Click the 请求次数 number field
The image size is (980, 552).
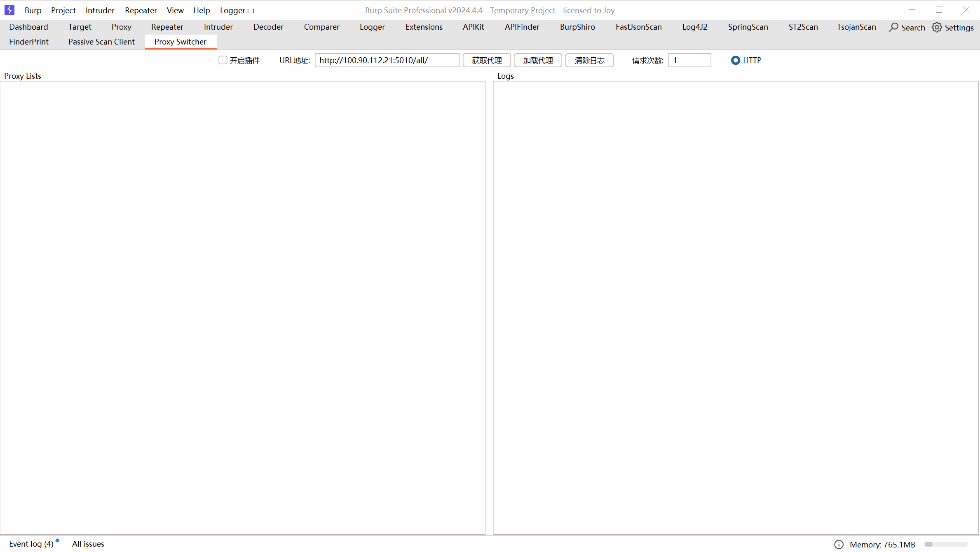(689, 60)
